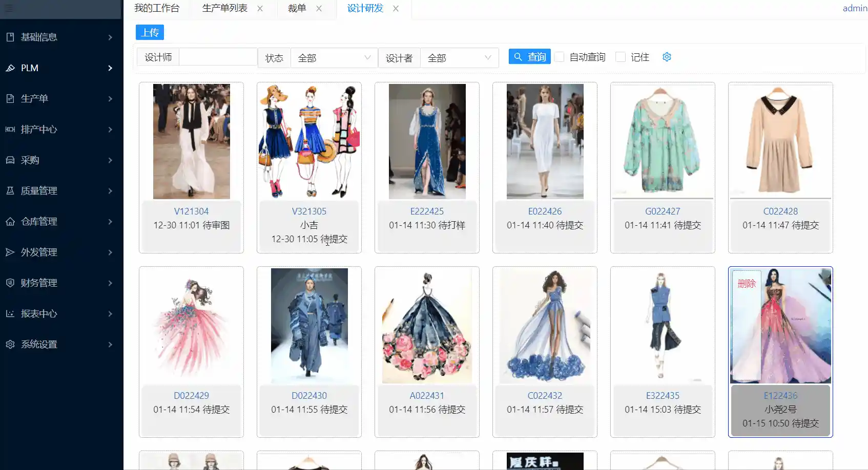Image resolution: width=868 pixels, height=470 pixels.
Task: Click into the 设计师 input field
Action: click(218, 57)
